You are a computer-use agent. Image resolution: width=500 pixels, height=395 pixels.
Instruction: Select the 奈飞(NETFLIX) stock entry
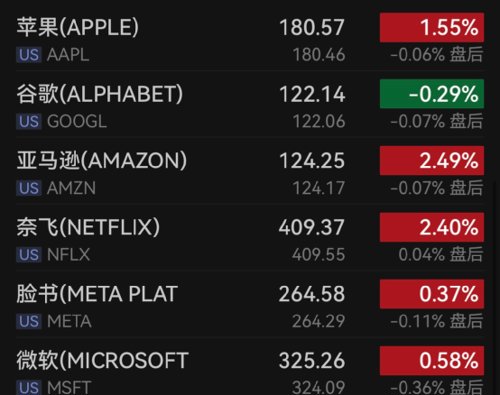point(250,237)
